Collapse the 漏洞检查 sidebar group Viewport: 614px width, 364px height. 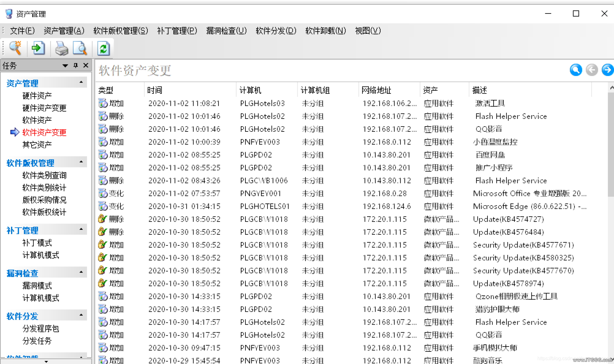81,272
